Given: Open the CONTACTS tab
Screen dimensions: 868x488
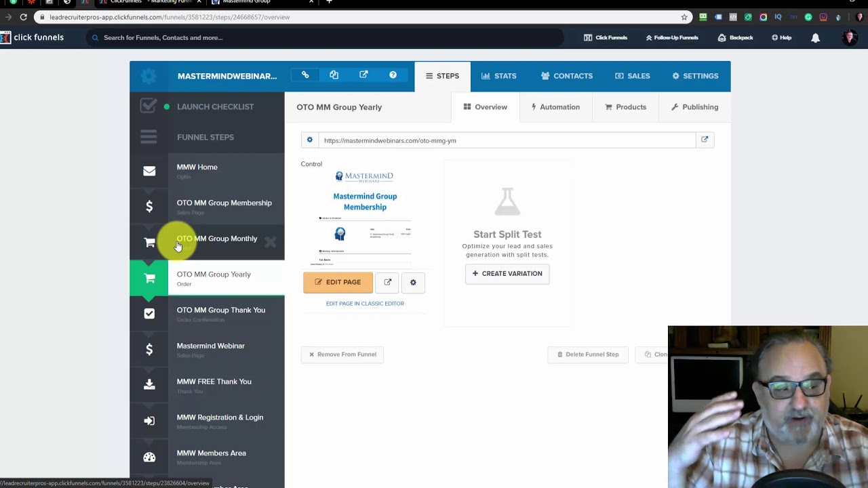Looking at the screenshot, I should (567, 76).
